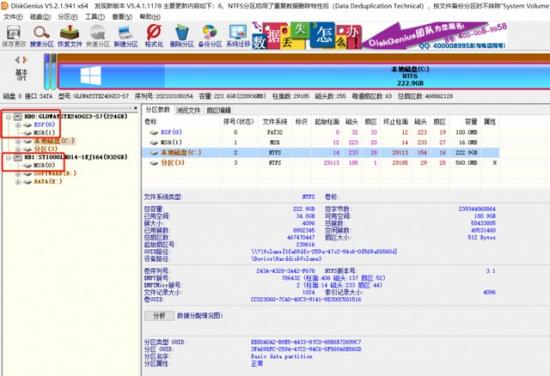Collapse the HD0 GLOWAY disk node
The width and height of the screenshot is (550, 376).
[8, 117]
